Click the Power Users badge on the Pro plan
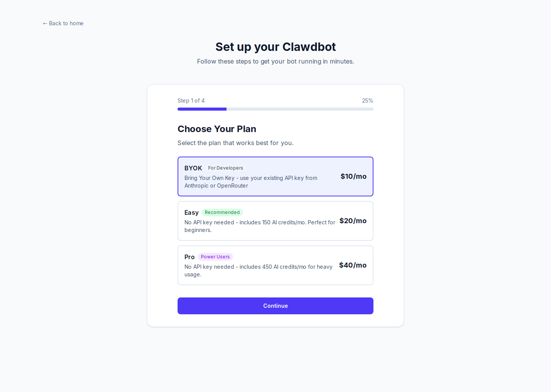Viewport: 551px width, 392px height. coord(215,256)
